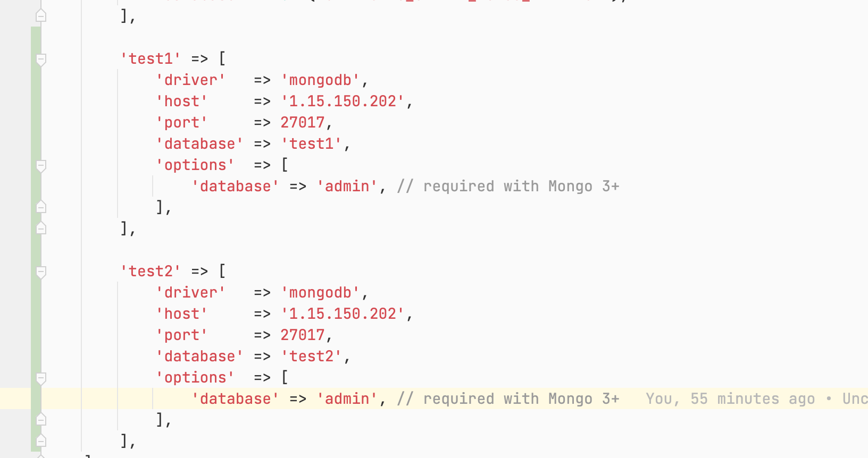Click the 'mongodb' driver value in test1
The width and height of the screenshot is (868, 458).
coord(320,80)
